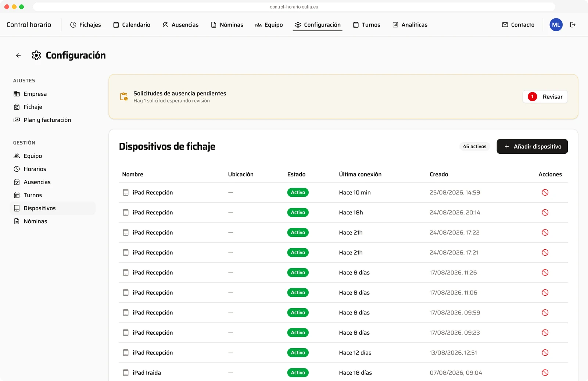The width and height of the screenshot is (588, 381).
Task: Open the Fichajes tab
Action: (85, 25)
